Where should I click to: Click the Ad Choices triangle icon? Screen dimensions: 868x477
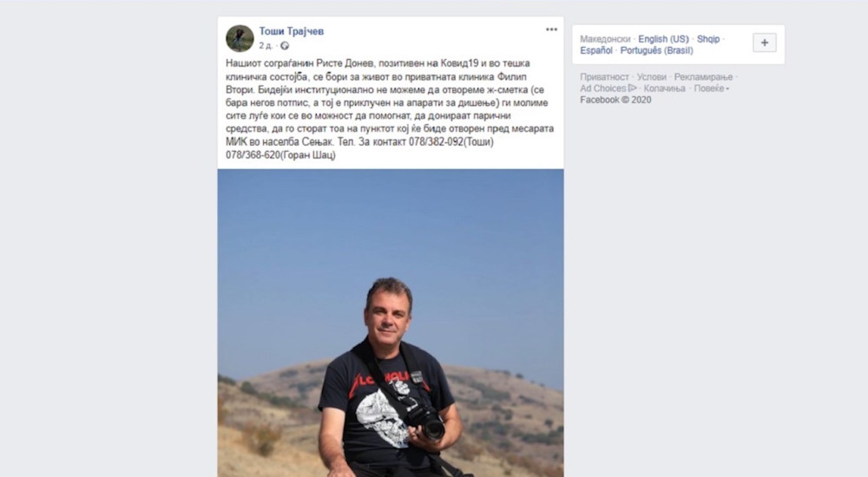pyautogui.click(x=632, y=88)
